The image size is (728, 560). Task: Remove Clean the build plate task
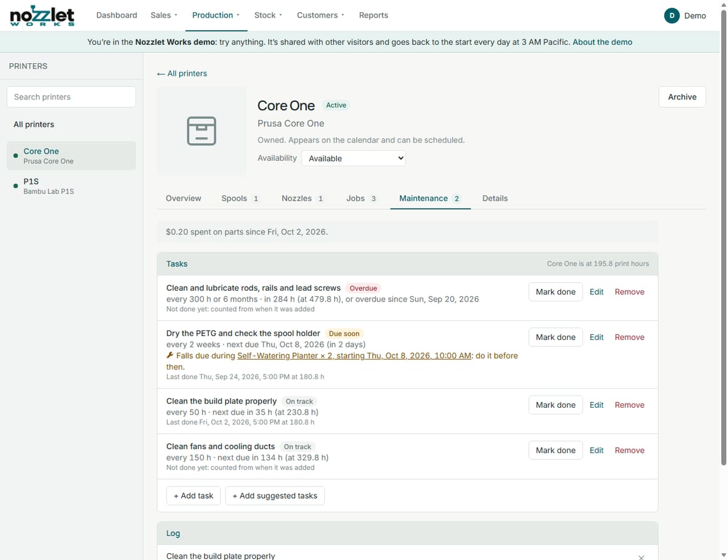(x=630, y=405)
